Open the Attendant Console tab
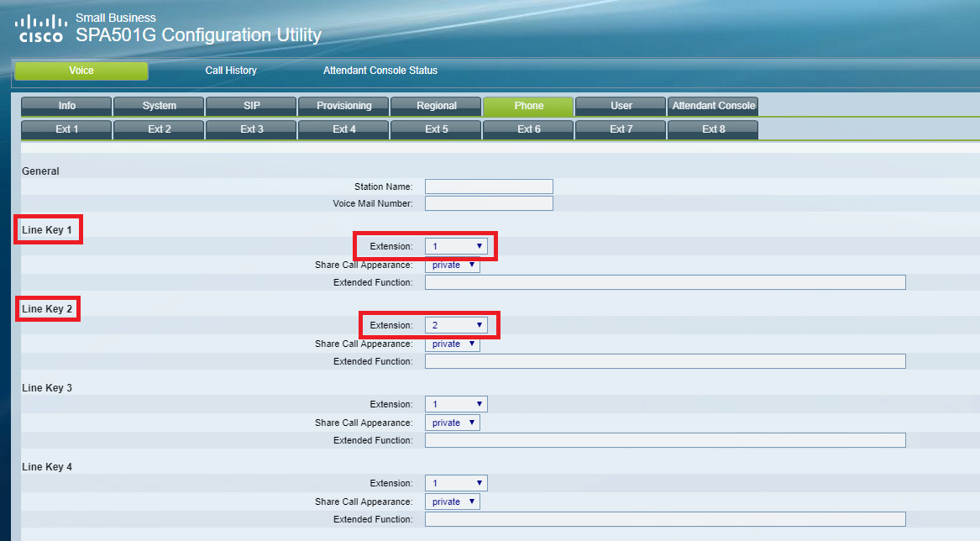980x541 pixels. coord(713,106)
